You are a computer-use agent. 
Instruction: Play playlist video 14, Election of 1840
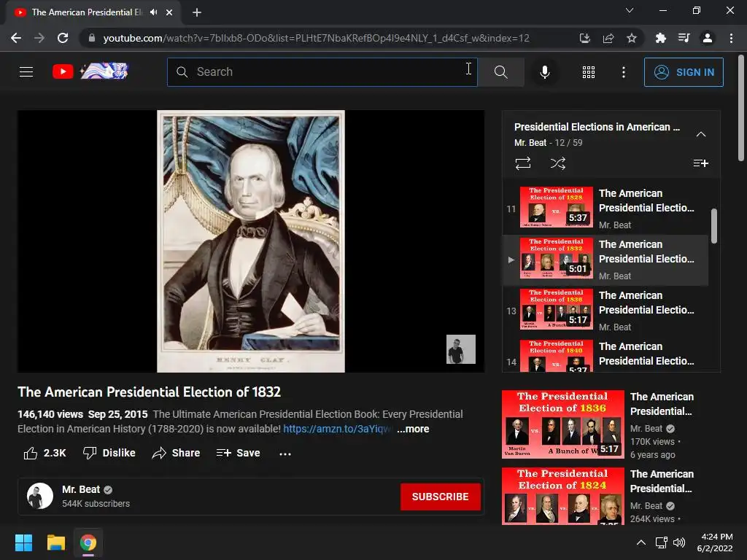(605, 355)
